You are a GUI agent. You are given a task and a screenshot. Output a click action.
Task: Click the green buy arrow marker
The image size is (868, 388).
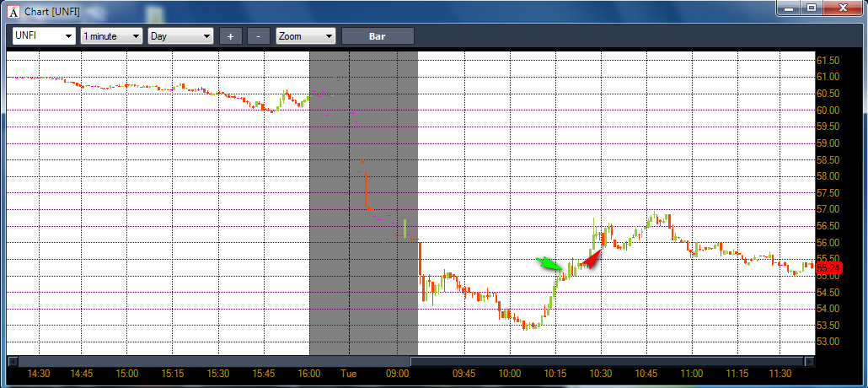(548, 264)
